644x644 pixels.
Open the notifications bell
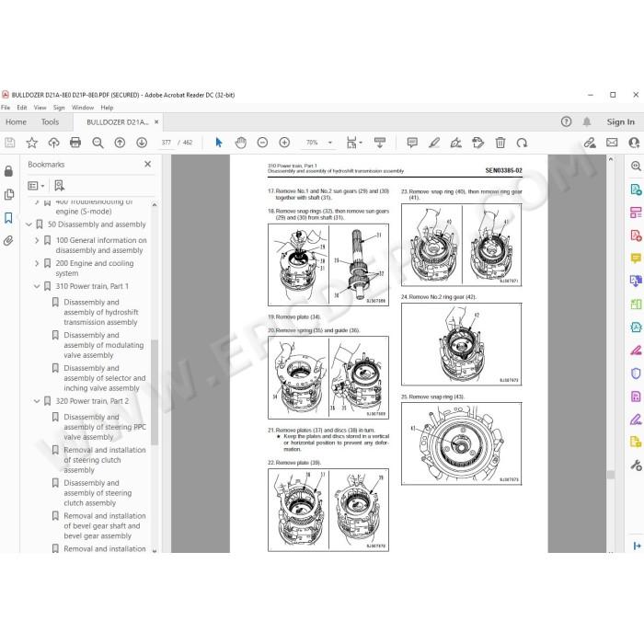click(587, 121)
